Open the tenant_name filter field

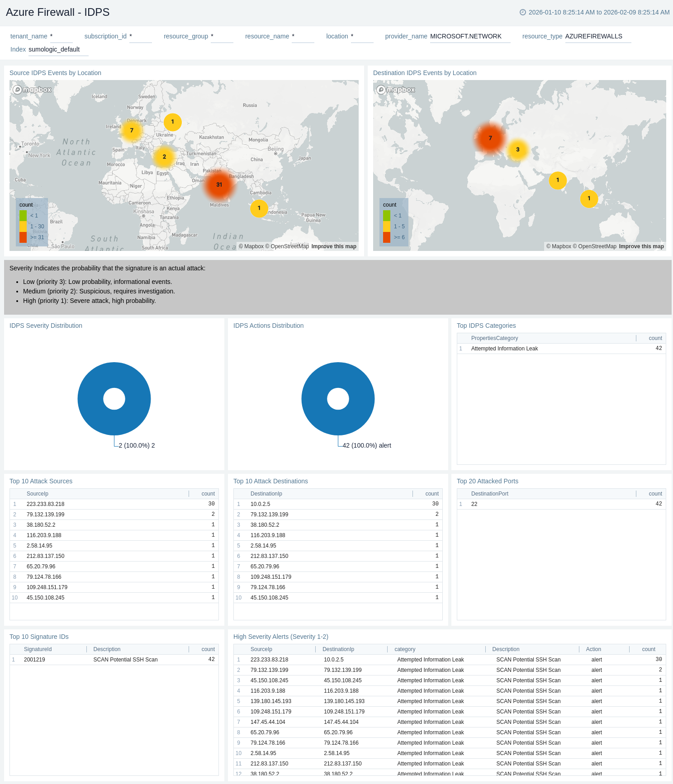62,36
